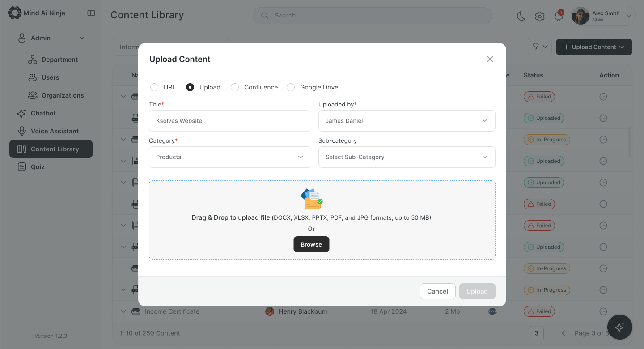
Task: Select the URL radio option
Action: pyautogui.click(x=154, y=87)
